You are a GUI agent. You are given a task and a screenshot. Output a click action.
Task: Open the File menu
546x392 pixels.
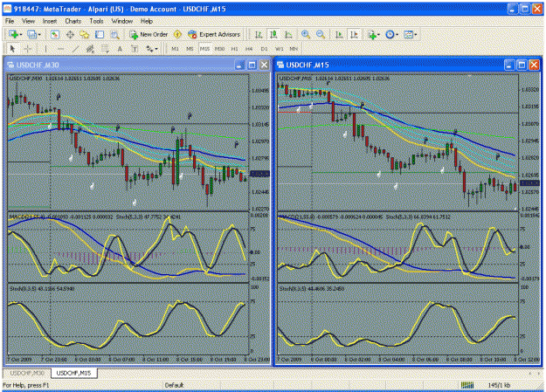click(10, 21)
